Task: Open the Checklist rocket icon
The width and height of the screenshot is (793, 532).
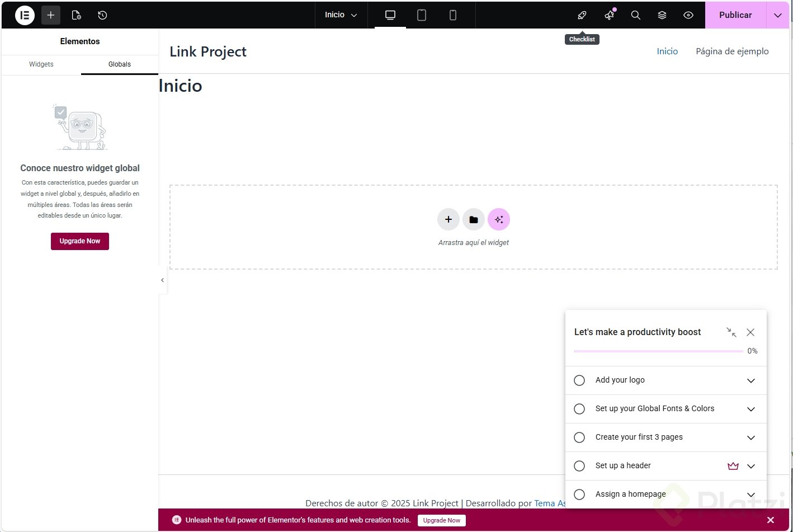Action: (582, 15)
